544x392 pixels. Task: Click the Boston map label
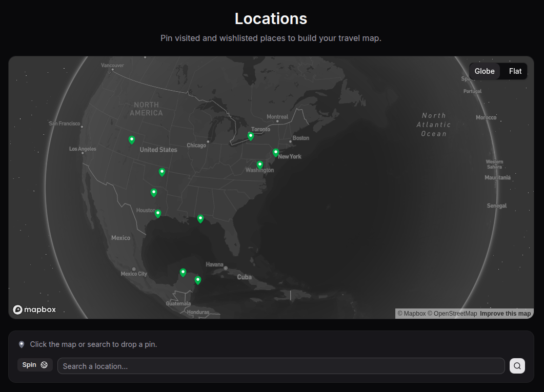pos(301,138)
